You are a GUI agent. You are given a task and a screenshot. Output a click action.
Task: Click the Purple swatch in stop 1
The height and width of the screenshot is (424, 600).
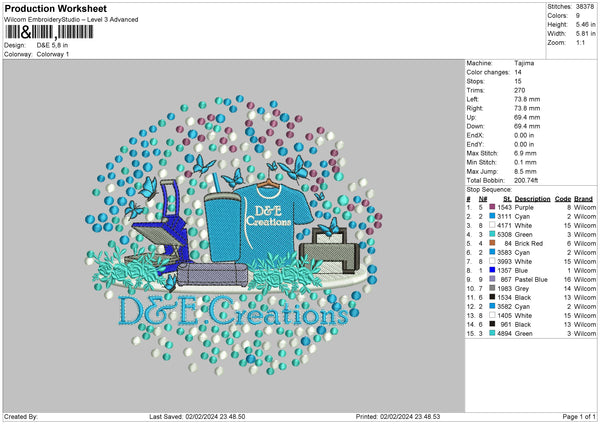tap(492, 207)
